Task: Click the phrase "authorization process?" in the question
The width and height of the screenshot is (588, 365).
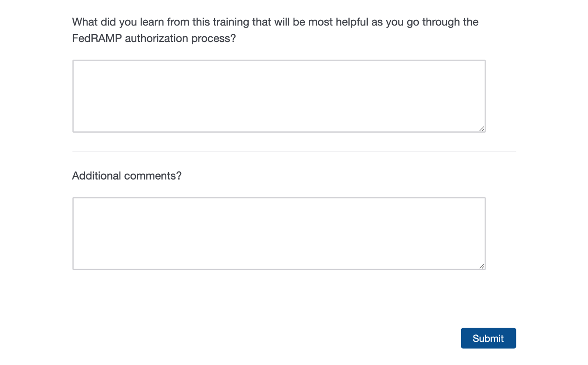Action: click(x=180, y=38)
